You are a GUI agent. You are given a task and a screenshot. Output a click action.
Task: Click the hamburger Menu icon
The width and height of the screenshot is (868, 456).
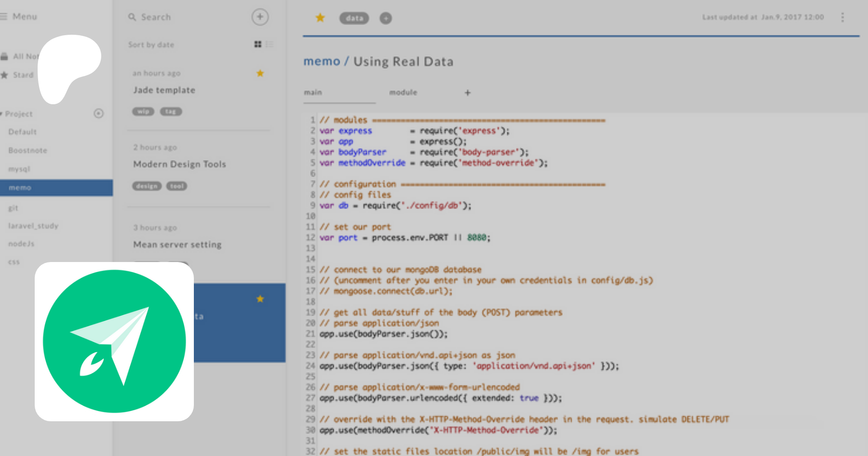tap(4, 17)
